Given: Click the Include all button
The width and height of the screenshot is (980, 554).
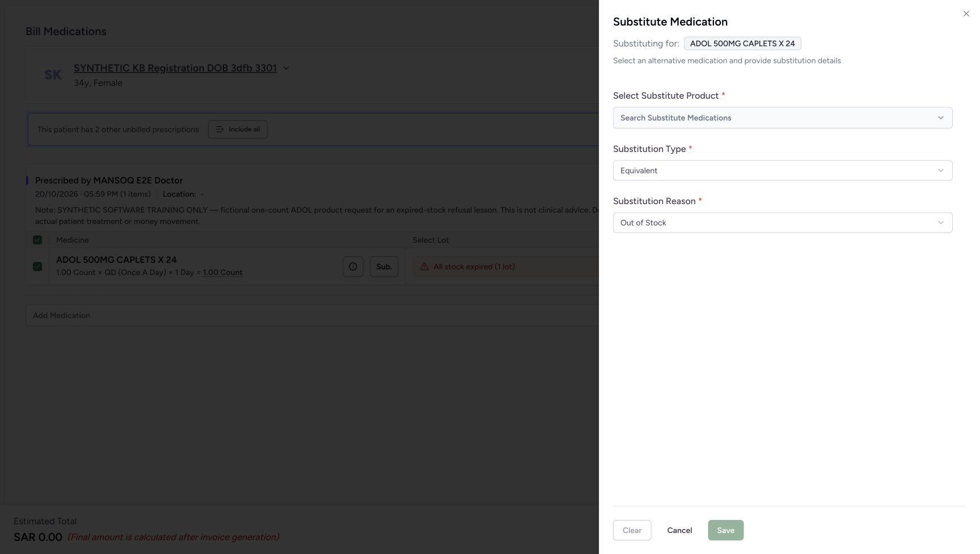Looking at the screenshot, I should coord(238,129).
